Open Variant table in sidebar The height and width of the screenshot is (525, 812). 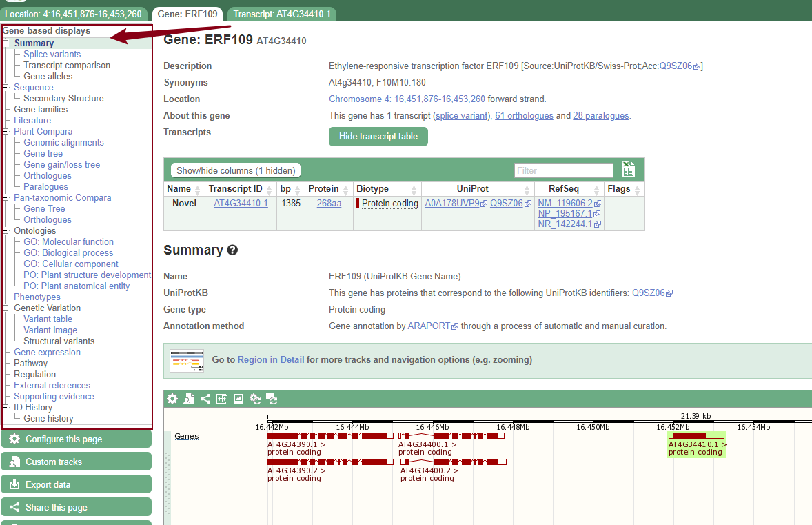48,319
